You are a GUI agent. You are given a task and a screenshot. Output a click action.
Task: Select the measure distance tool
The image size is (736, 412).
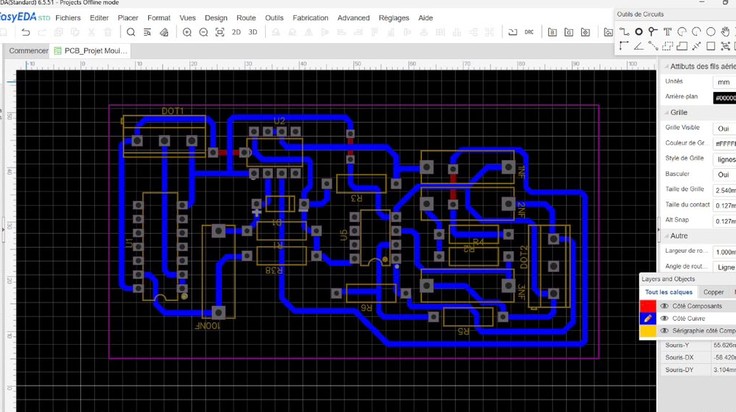click(x=697, y=46)
